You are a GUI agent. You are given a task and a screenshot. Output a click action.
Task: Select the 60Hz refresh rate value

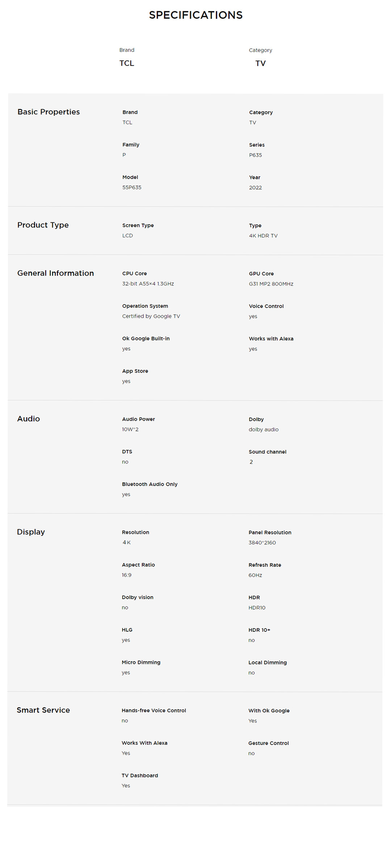click(x=255, y=576)
